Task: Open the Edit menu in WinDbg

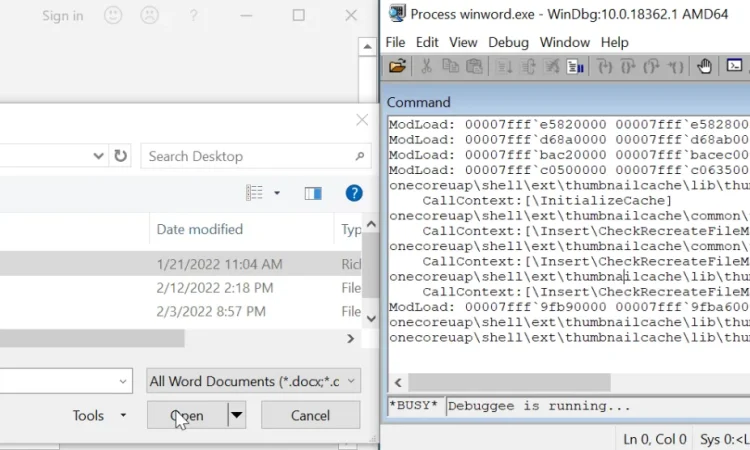Action: pos(427,42)
